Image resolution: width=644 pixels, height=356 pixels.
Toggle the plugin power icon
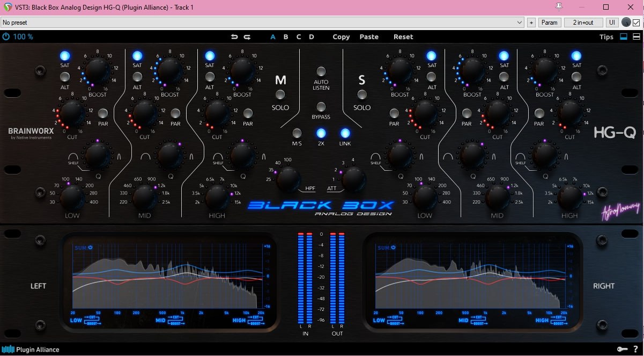tap(6, 37)
